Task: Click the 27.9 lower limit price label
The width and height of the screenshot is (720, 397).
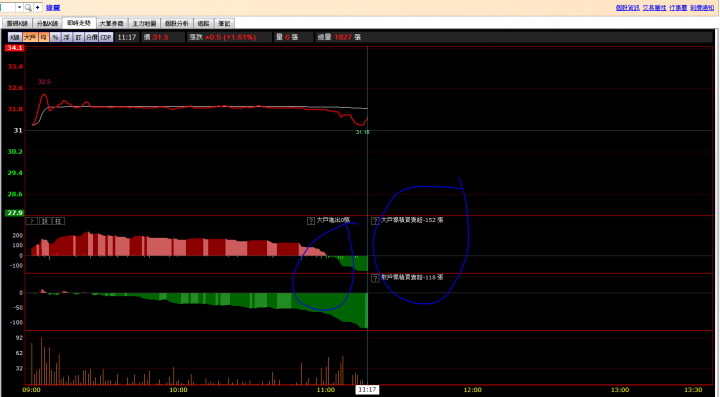Action: coord(14,213)
